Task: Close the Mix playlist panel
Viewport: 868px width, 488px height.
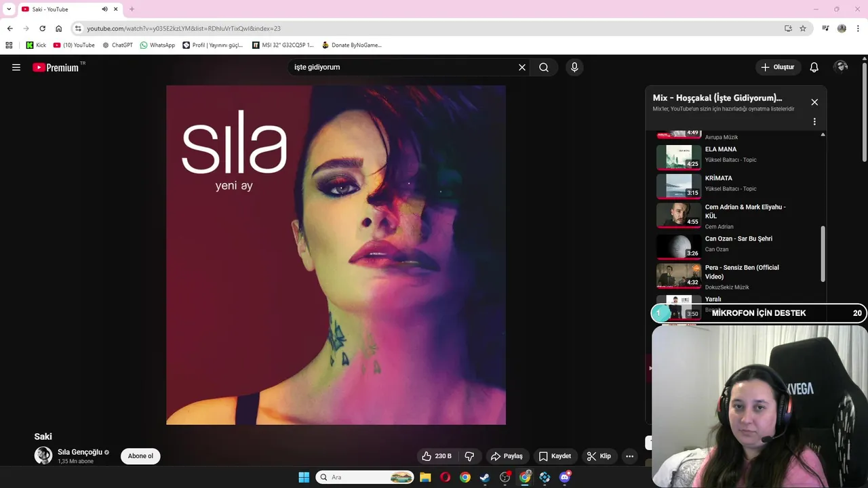Action: coord(814,102)
